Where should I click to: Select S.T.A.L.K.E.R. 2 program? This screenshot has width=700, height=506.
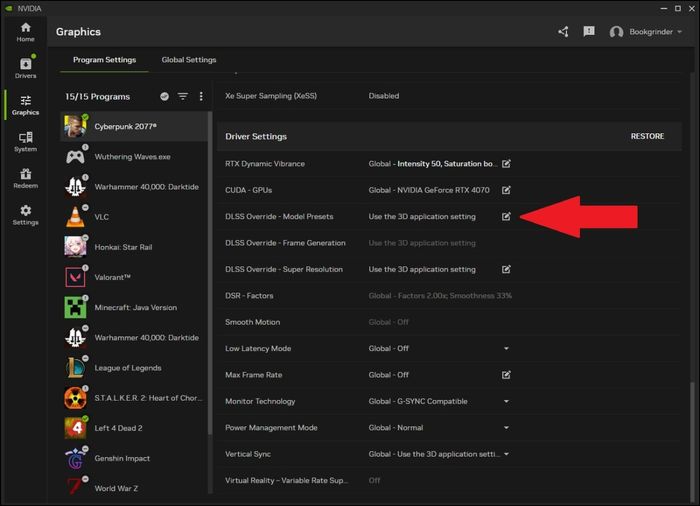pyautogui.click(x=133, y=398)
